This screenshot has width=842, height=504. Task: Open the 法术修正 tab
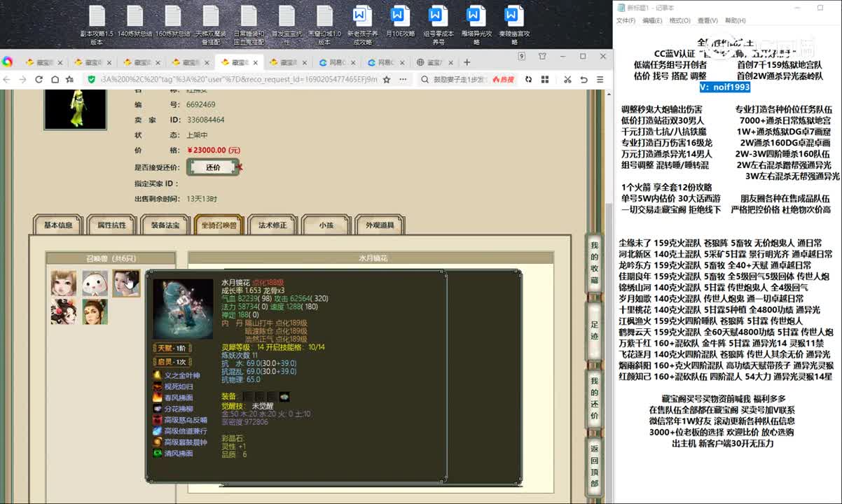(272, 225)
